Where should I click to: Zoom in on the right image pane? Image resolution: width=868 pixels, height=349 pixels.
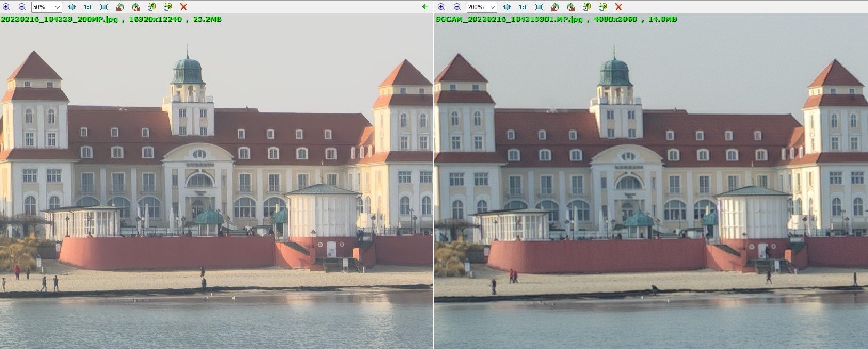click(441, 7)
